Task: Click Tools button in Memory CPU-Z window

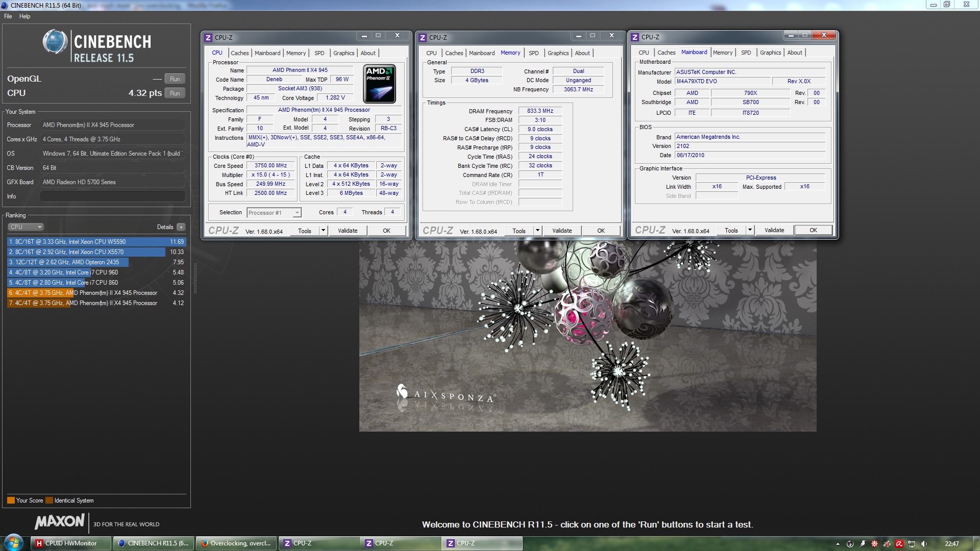Action: pos(519,231)
